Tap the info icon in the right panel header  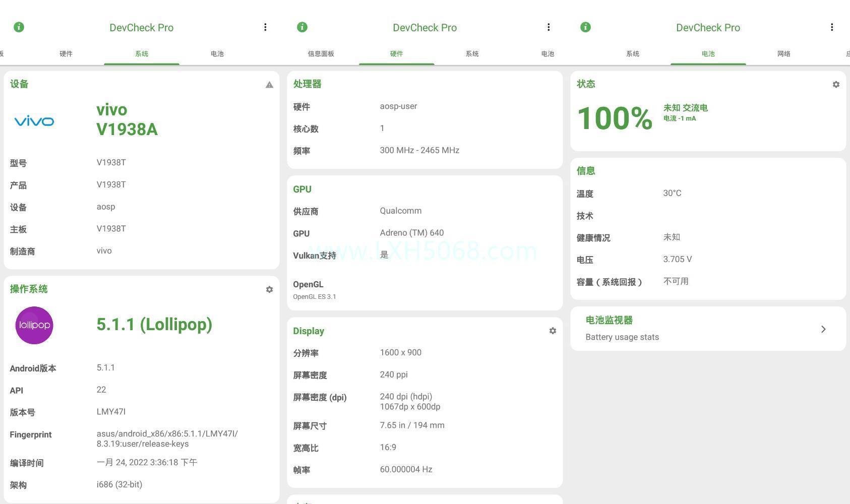585,27
